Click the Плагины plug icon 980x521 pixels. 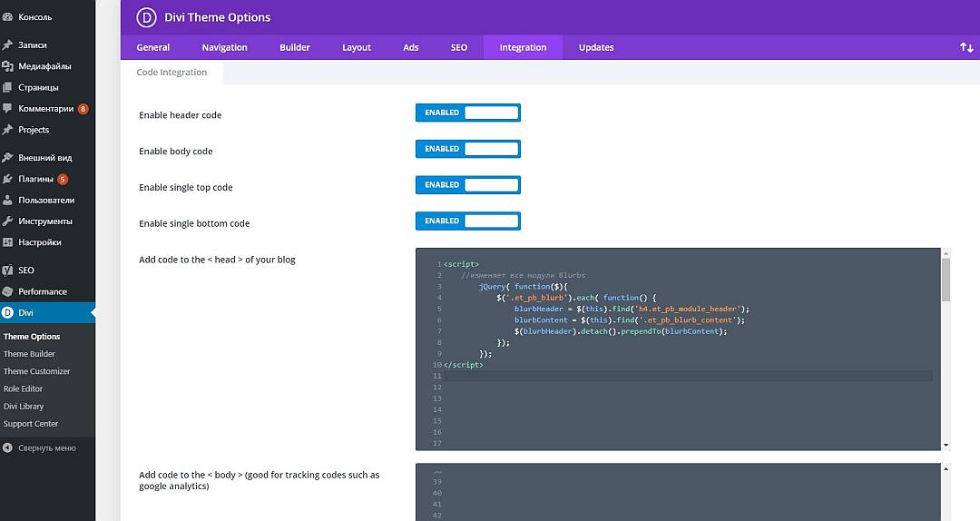7,179
